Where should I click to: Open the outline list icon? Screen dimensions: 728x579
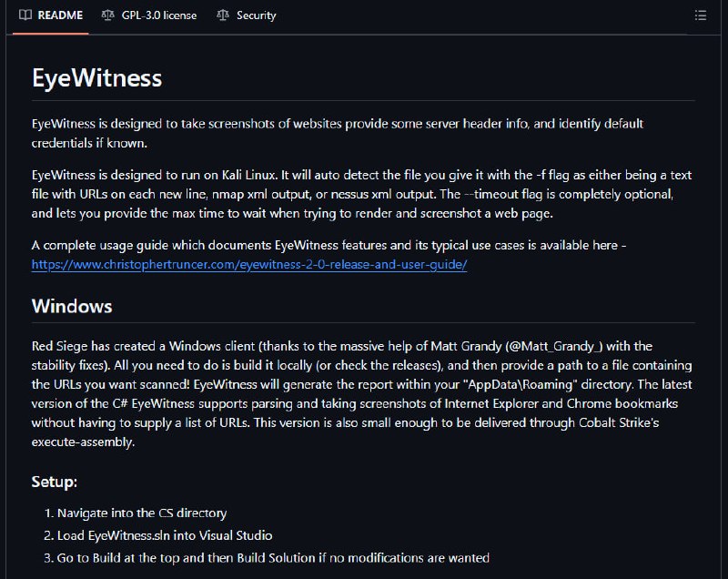coord(701,15)
